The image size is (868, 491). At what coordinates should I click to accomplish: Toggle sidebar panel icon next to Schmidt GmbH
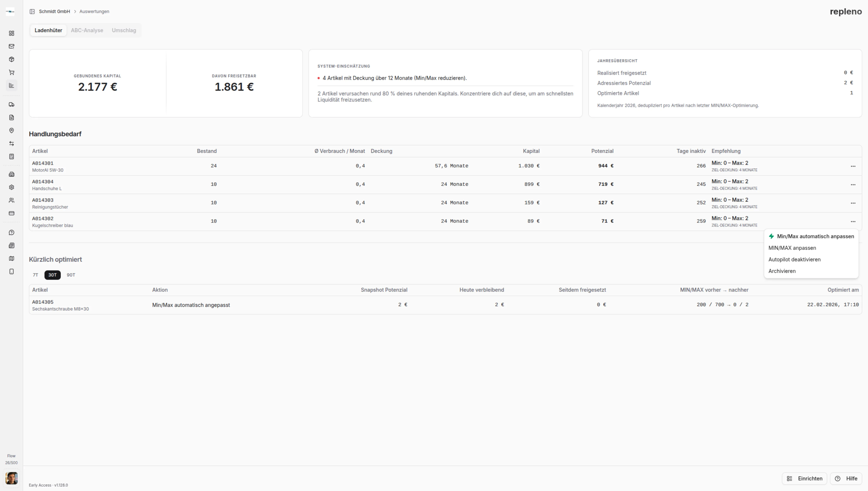coord(32,11)
